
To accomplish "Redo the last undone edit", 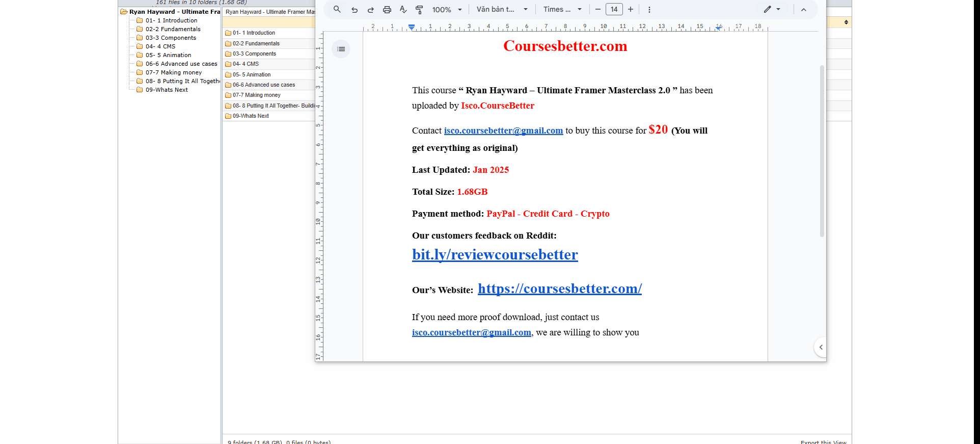I will click(x=371, y=9).
